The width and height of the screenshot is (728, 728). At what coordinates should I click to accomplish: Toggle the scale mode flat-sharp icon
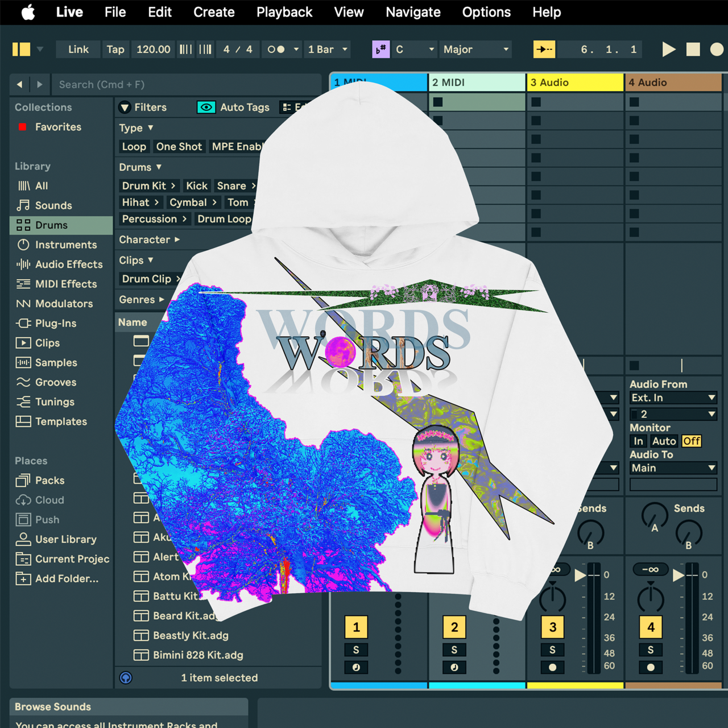pos(380,49)
